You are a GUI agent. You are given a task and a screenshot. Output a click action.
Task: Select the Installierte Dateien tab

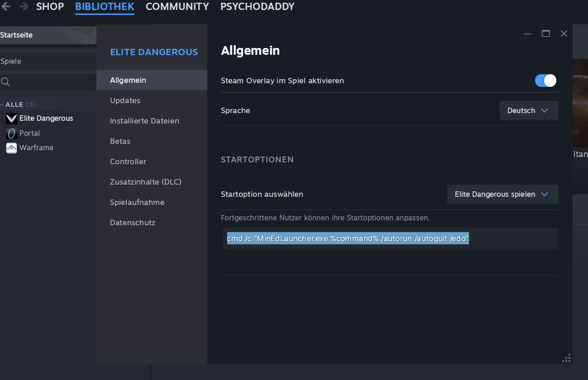pyautogui.click(x=152, y=121)
